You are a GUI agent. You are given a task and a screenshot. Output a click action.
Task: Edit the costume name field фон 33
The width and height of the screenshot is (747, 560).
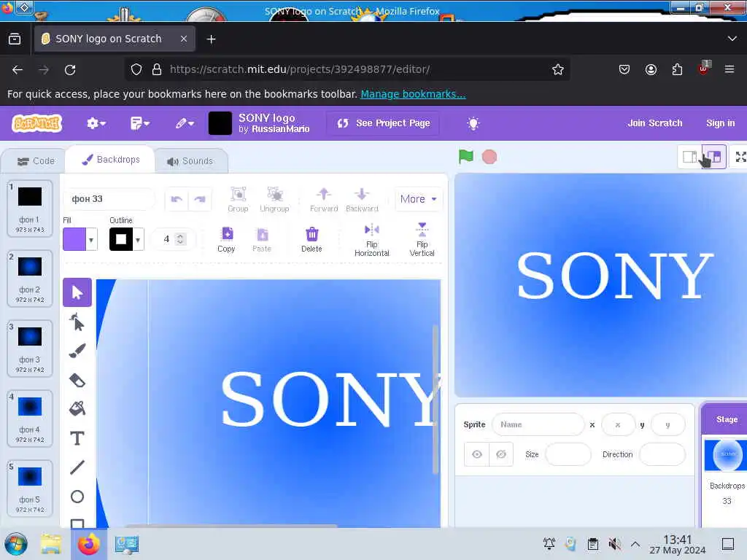(109, 199)
